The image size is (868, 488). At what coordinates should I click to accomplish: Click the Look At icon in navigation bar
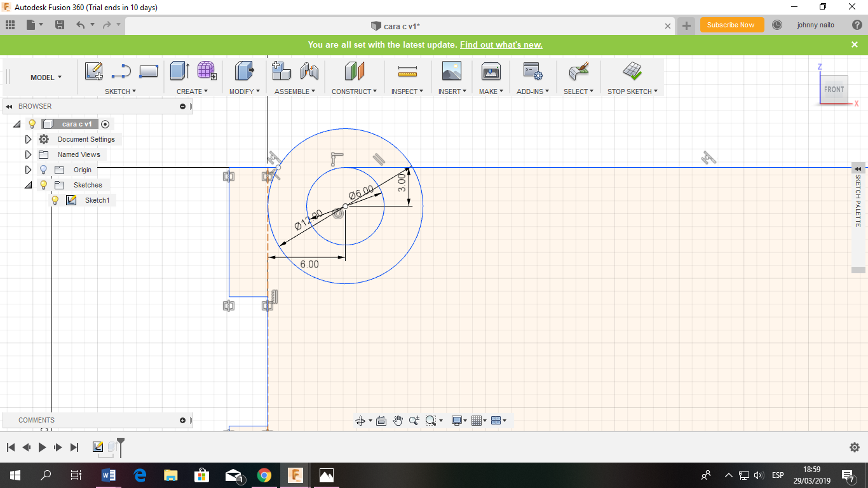pyautogui.click(x=381, y=421)
